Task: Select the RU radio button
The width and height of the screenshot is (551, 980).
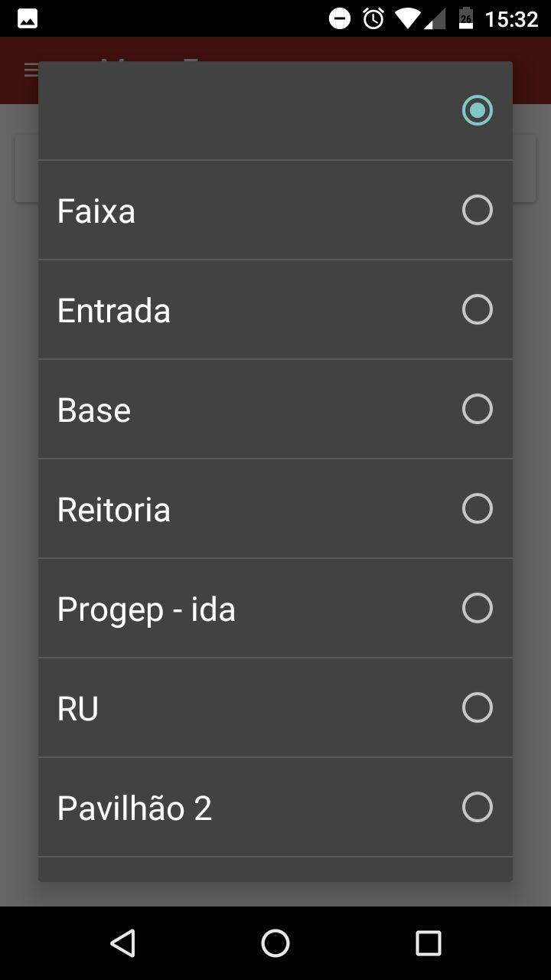Action: [477, 707]
